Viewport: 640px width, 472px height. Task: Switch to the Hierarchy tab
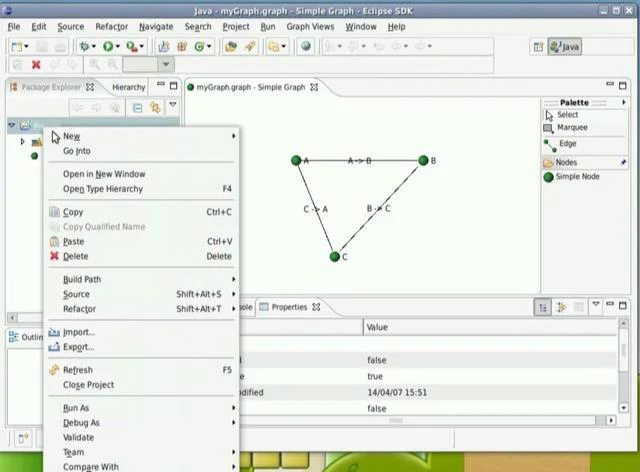pyautogui.click(x=129, y=87)
